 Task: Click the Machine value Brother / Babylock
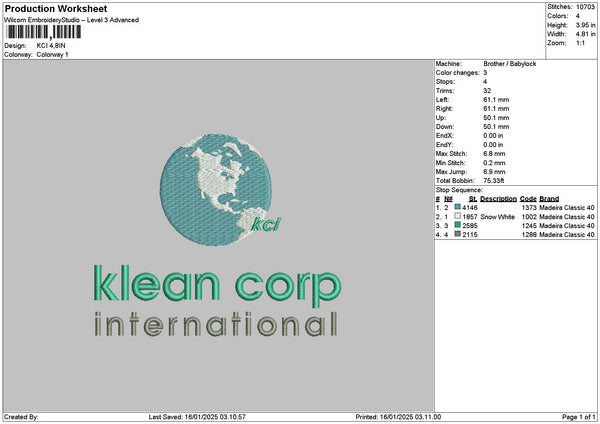(510, 64)
